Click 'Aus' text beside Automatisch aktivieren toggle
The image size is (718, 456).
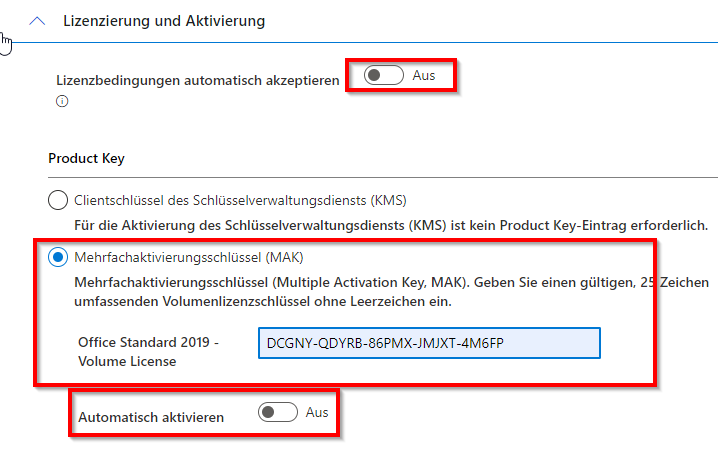[317, 412]
